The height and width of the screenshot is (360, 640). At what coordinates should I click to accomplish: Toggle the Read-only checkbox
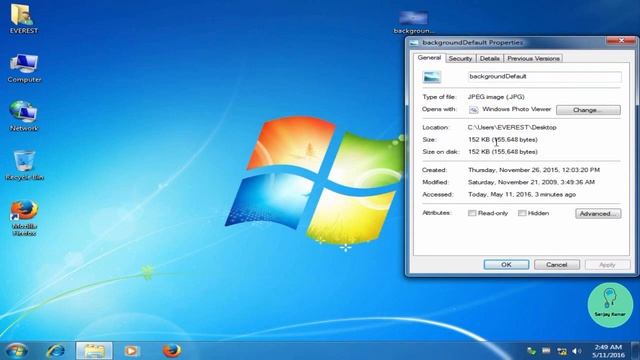point(472,213)
